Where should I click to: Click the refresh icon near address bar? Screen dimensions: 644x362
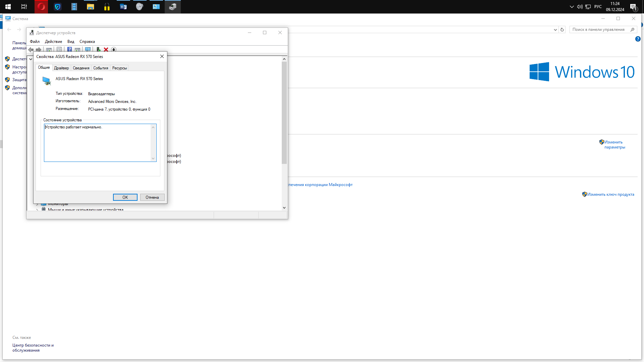562,29
